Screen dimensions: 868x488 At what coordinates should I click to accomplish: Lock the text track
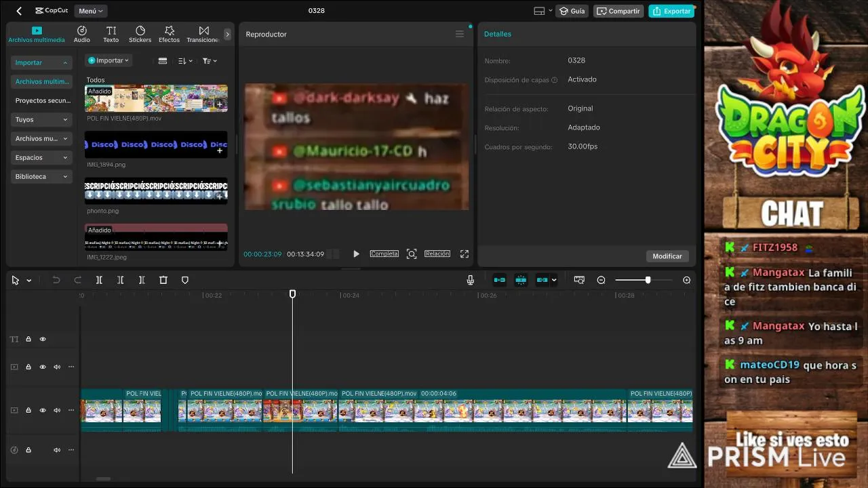pos(28,339)
